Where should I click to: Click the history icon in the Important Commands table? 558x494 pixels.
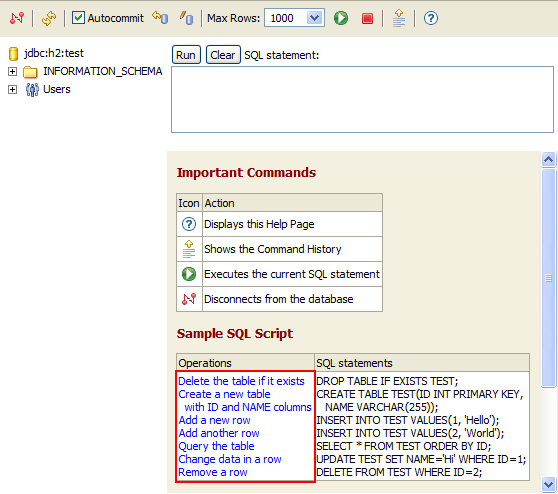pos(189,249)
